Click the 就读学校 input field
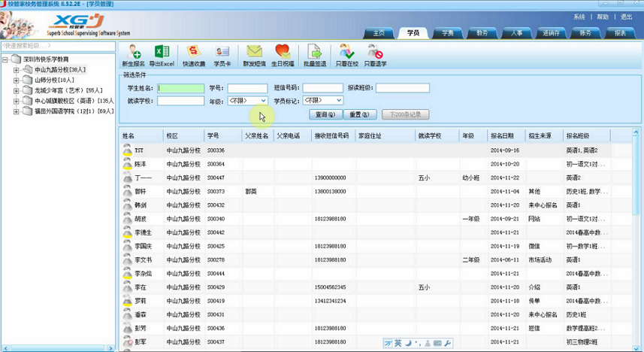Viewport: 644px width, 352px height. [180, 101]
